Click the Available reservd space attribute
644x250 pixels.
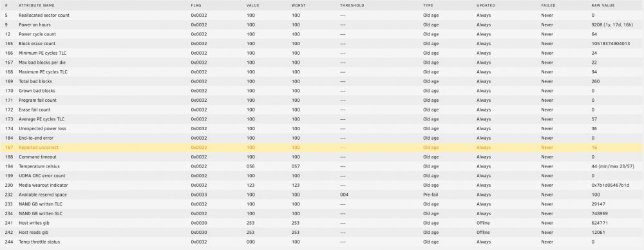pos(43,195)
